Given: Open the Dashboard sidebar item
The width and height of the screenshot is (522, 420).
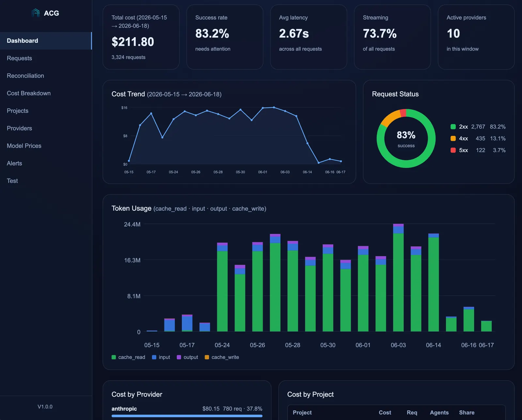Looking at the screenshot, I should (x=46, y=41).
